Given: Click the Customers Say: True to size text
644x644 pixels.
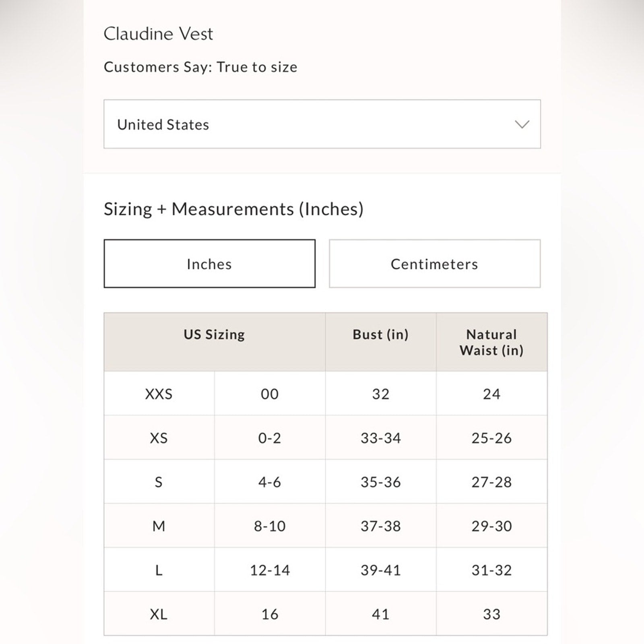Looking at the screenshot, I should (200, 67).
